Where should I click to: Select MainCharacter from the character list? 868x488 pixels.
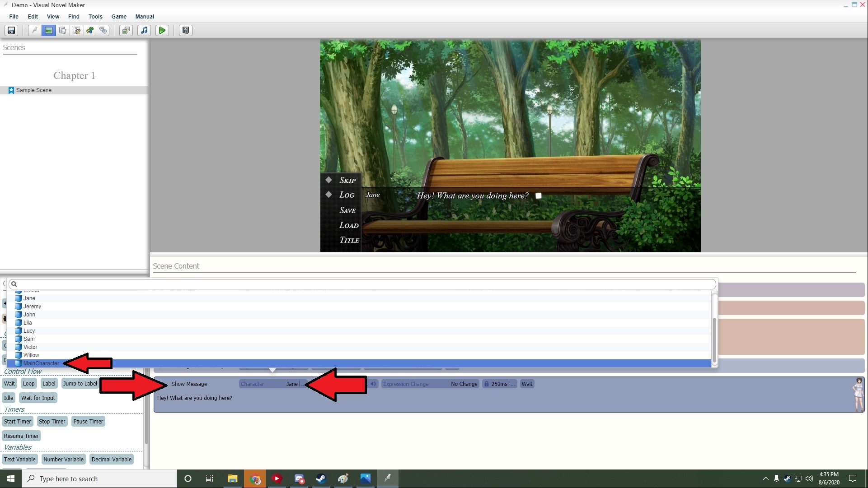point(41,363)
